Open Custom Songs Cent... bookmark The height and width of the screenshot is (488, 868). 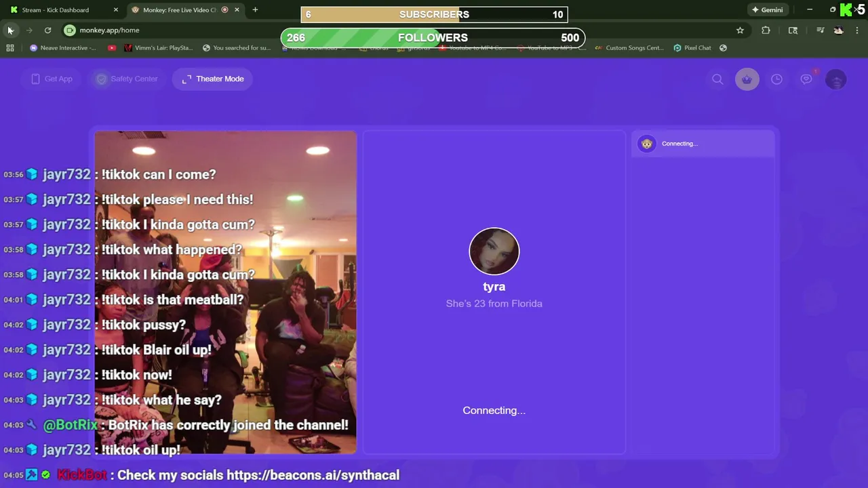pyautogui.click(x=629, y=47)
